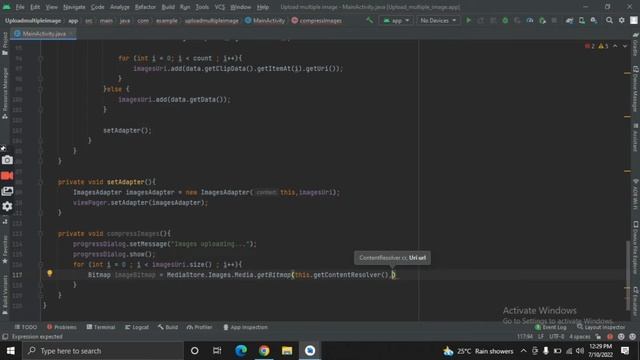Screen dimensions: 640x360
Task: Open the Terminal tool window
Action: click(x=101, y=327)
